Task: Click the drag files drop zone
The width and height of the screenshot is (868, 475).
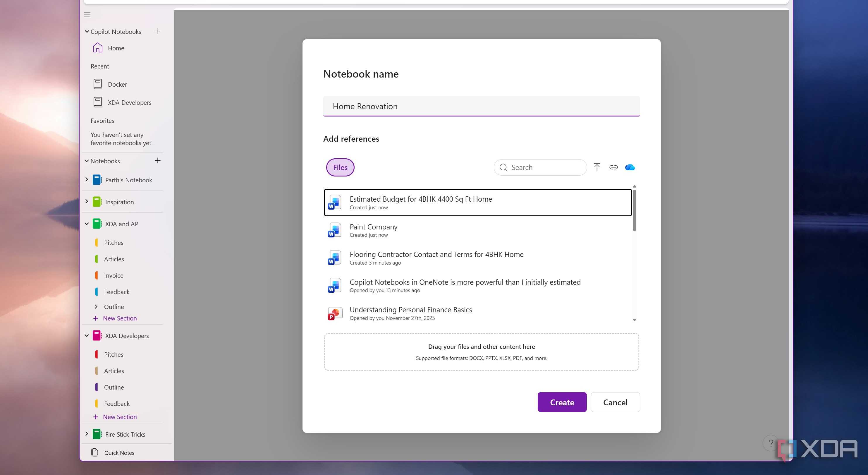Action: coord(481,352)
